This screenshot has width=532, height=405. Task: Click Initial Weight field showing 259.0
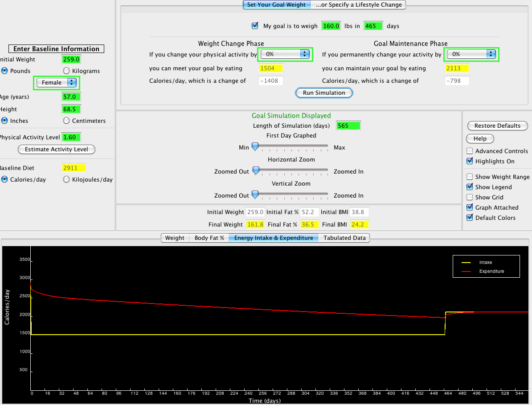pos(71,59)
